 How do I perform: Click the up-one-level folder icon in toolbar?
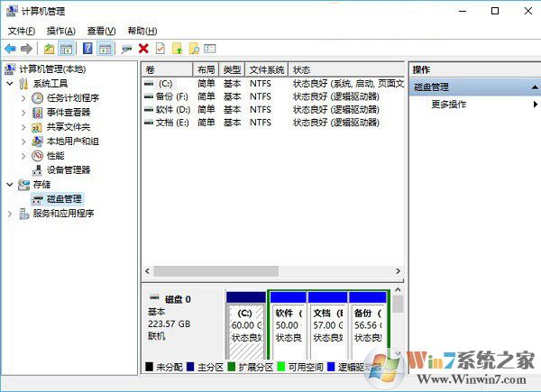tap(49, 49)
